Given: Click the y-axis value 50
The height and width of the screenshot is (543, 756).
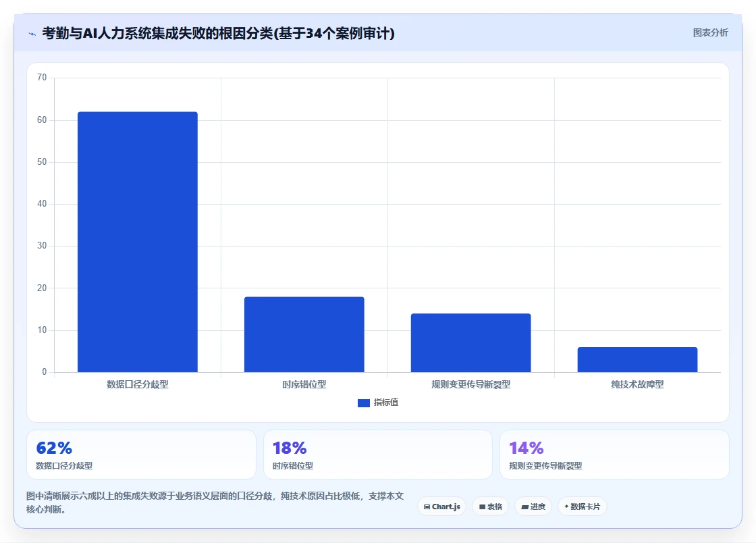Looking at the screenshot, I should [42, 161].
